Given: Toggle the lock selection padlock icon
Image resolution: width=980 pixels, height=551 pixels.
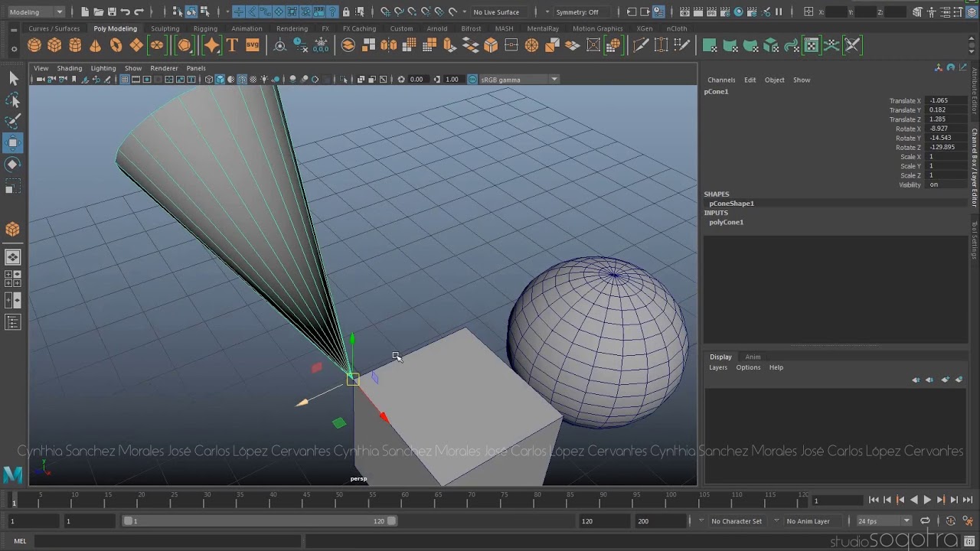Looking at the screenshot, I should (346, 11).
